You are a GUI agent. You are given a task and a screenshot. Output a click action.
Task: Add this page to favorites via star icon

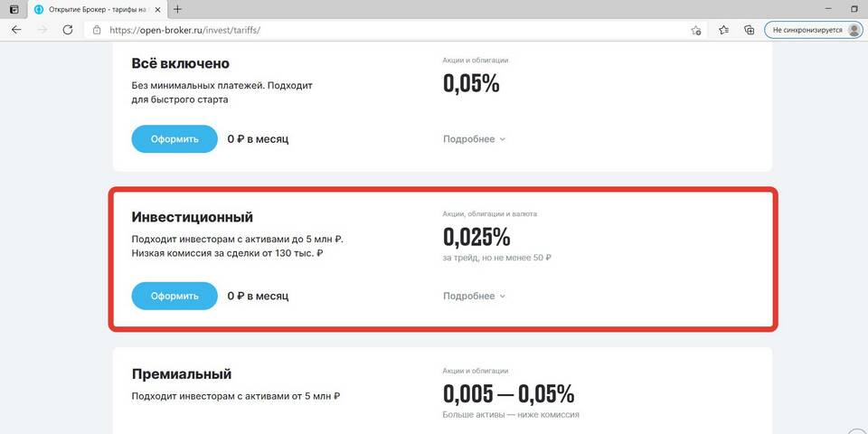point(695,30)
